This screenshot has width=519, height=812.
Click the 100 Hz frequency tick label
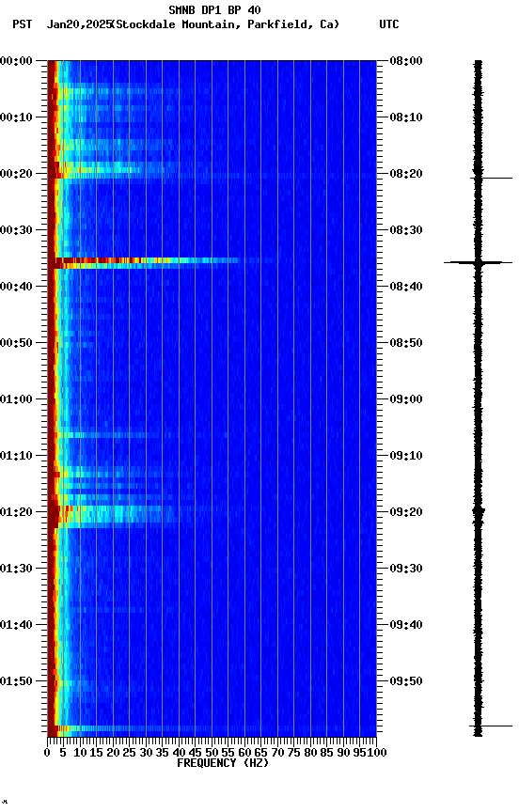[378, 753]
